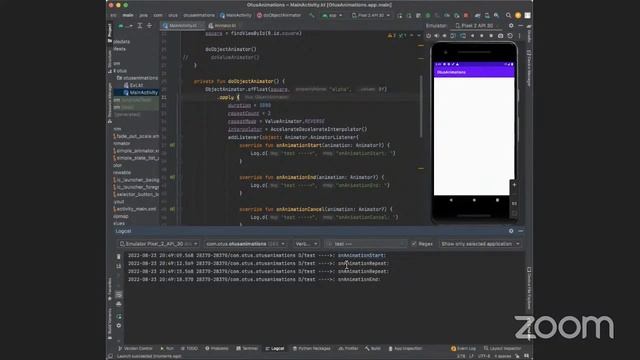
Task: Switch to the Animator.kt editor tab
Action: (222, 25)
